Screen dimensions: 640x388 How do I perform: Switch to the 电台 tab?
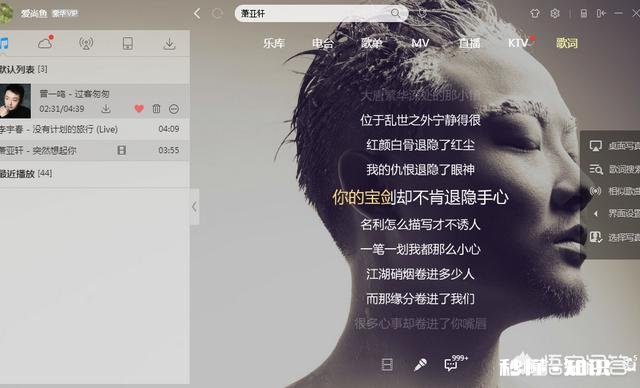pos(322,43)
